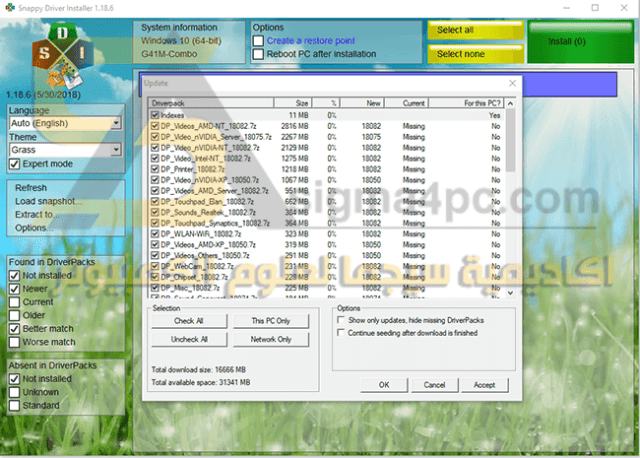Enable Show only updates, hide missing DriverPacks
The image size is (640, 458).
(341, 320)
